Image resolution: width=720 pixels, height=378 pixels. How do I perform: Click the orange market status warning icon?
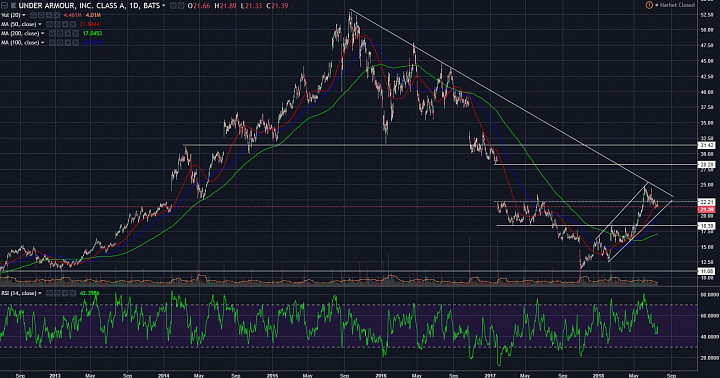coord(649,5)
